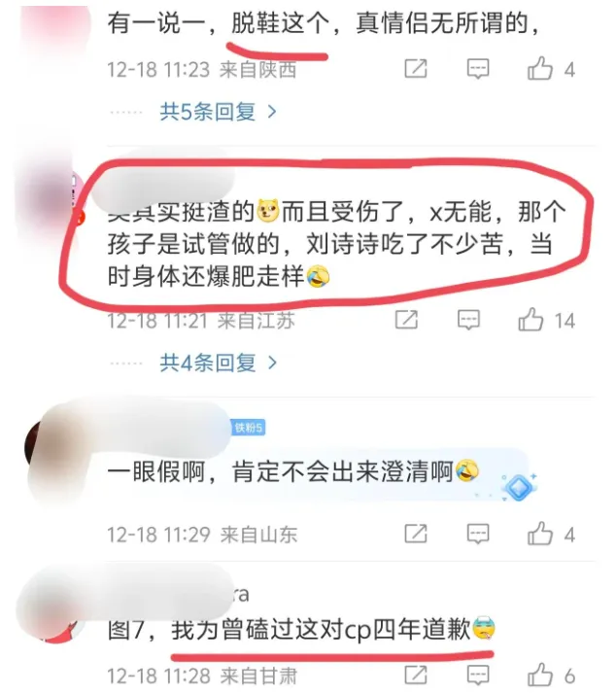Share the 一眼假啊 comment from 山东

(x=416, y=534)
